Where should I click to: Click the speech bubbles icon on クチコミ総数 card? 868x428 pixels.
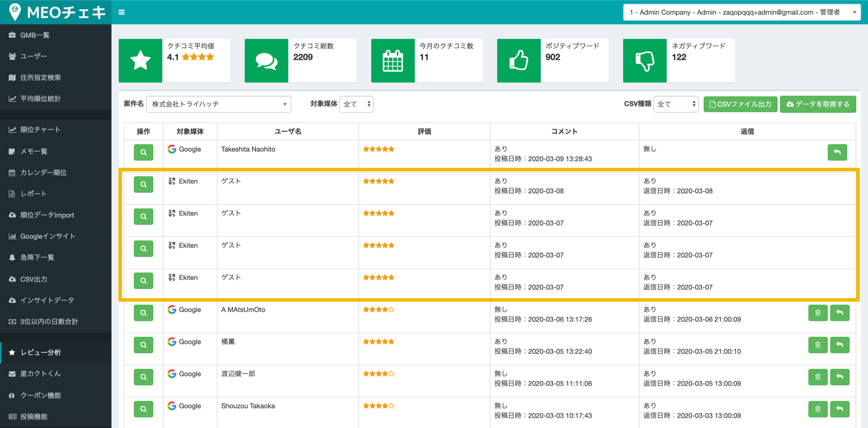click(267, 60)
